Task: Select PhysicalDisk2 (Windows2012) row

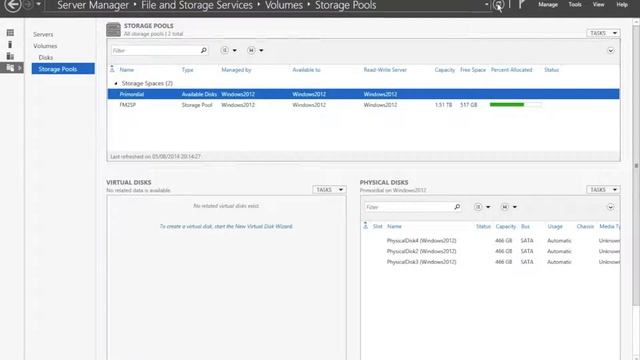Action: click(490, 251)
